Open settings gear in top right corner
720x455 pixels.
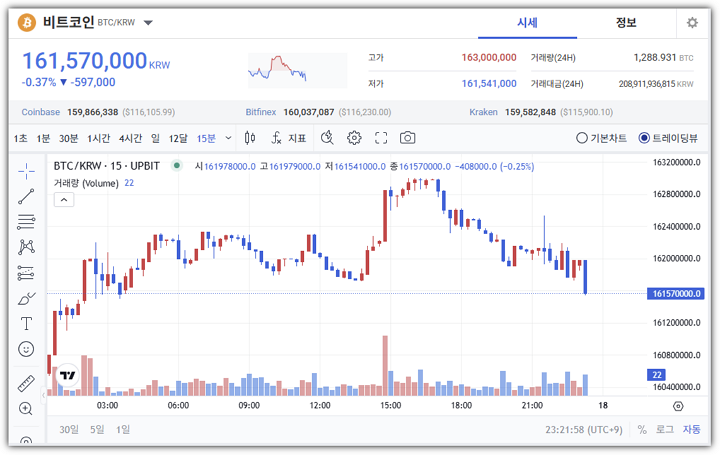pyautogui.click(x=692, y=22)
